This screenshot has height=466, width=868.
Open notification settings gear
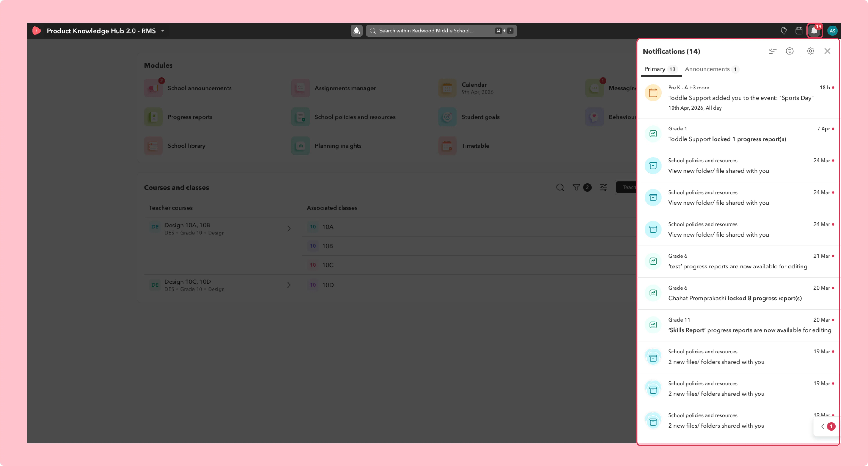point(810,51)
